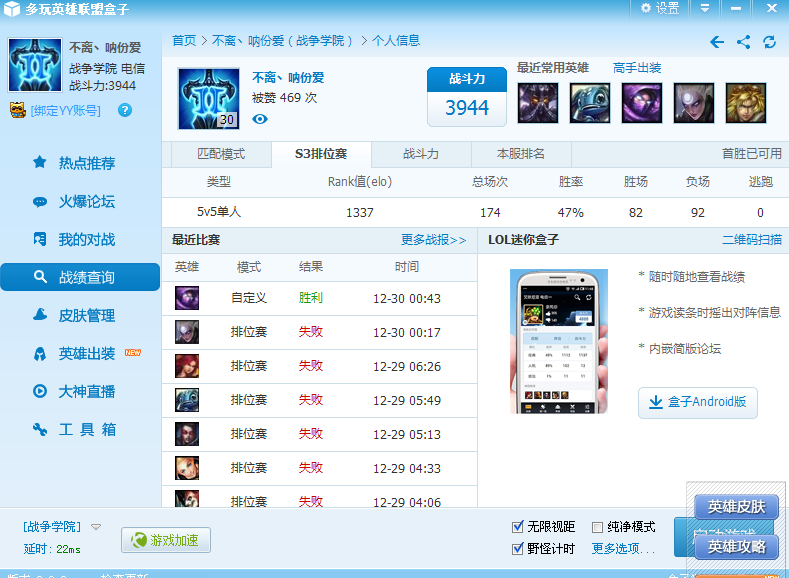Select the blonde Ezreal hero portrait
Image resolution: width=789 pixels, height=578 pixels.
coord(746,103)
